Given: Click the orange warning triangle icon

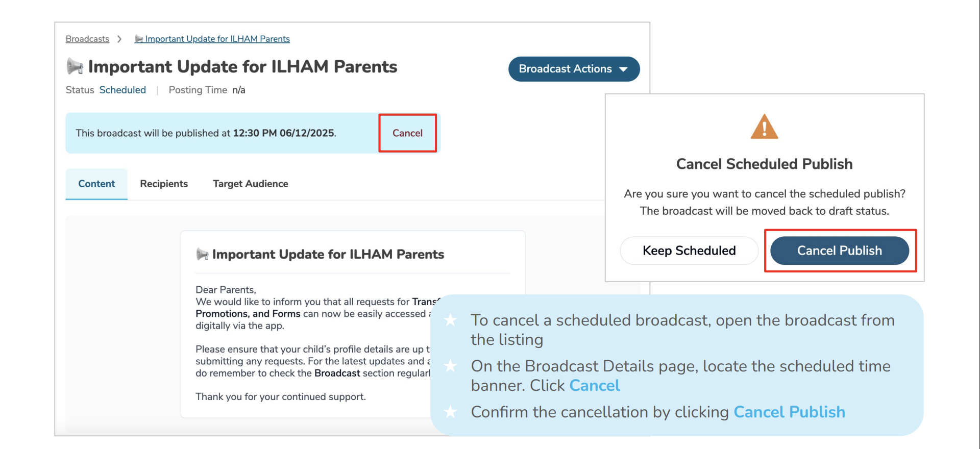Looking at the screenshot, I should pos(764,127).
